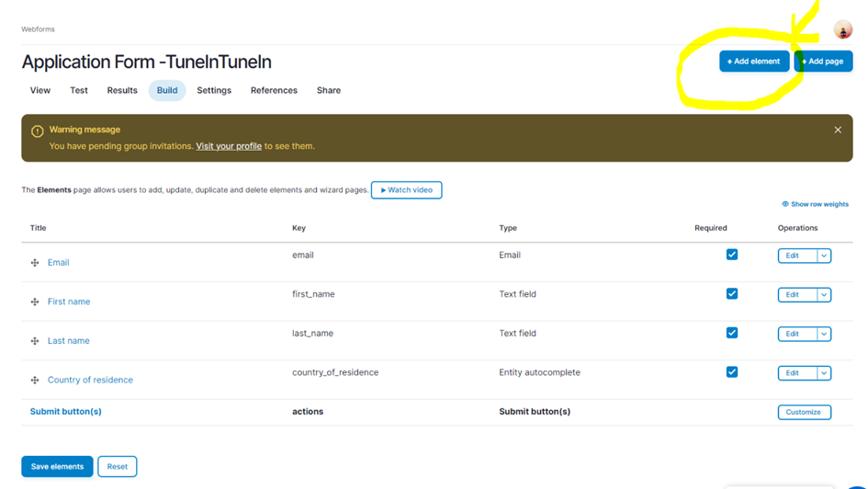Click the Watch video button

[x=406, y=190]
